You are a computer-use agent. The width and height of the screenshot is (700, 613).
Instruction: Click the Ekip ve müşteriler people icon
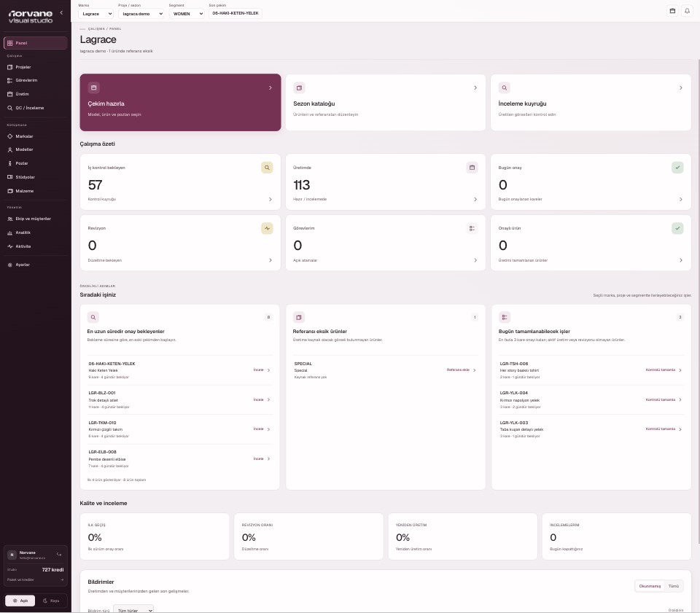click(x=9, y=219)
